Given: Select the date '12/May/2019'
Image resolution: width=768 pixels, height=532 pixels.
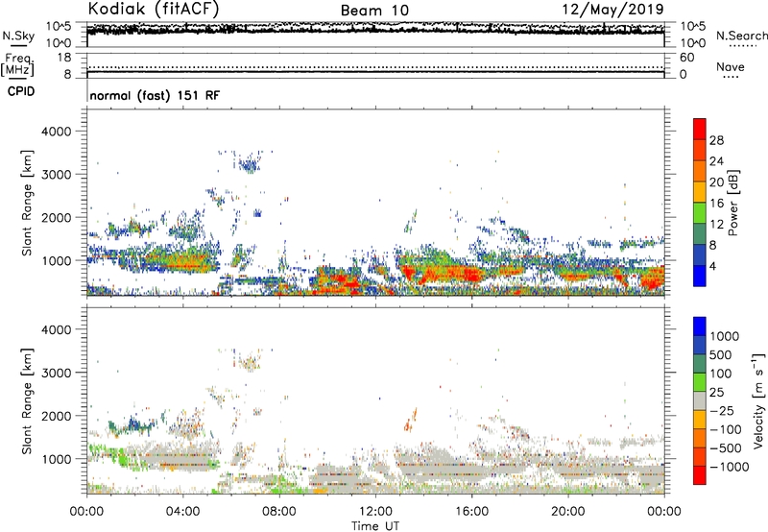Looking at the screenshot, I should 612,9.
